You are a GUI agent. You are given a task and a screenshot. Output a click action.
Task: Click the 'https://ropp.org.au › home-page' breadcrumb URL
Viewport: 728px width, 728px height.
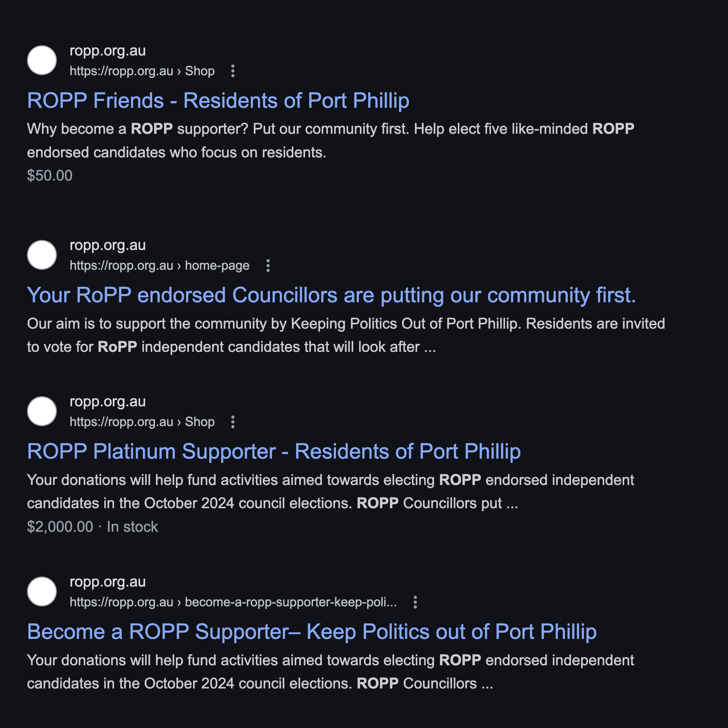pos(159,266)
